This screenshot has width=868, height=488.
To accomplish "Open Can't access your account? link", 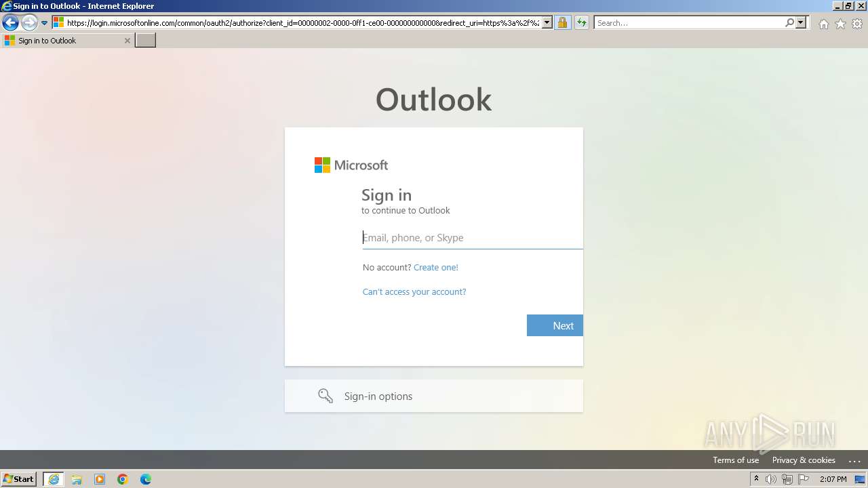I will (414, 292).
